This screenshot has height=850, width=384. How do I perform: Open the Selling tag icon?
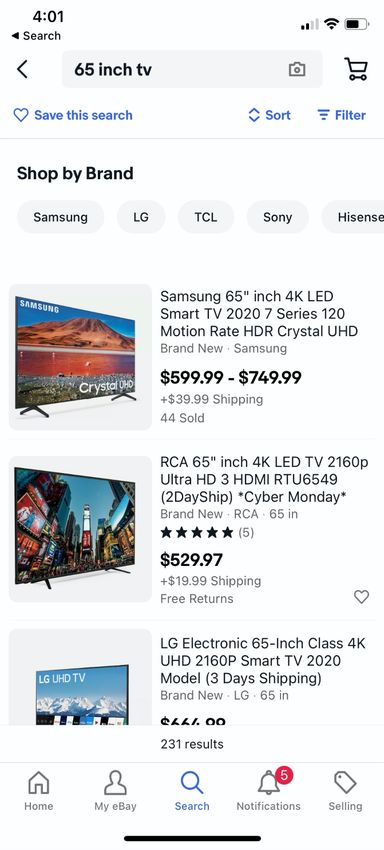pos(345,783)
